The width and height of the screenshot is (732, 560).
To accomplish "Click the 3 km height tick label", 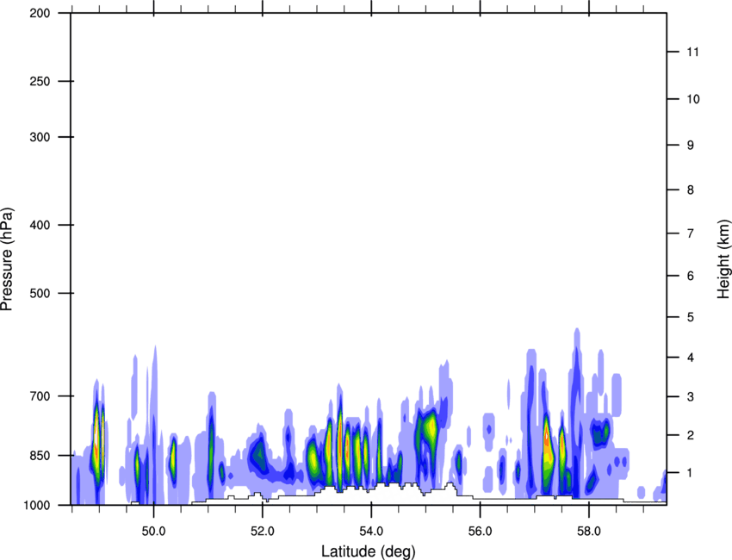I will click(691, 396).
